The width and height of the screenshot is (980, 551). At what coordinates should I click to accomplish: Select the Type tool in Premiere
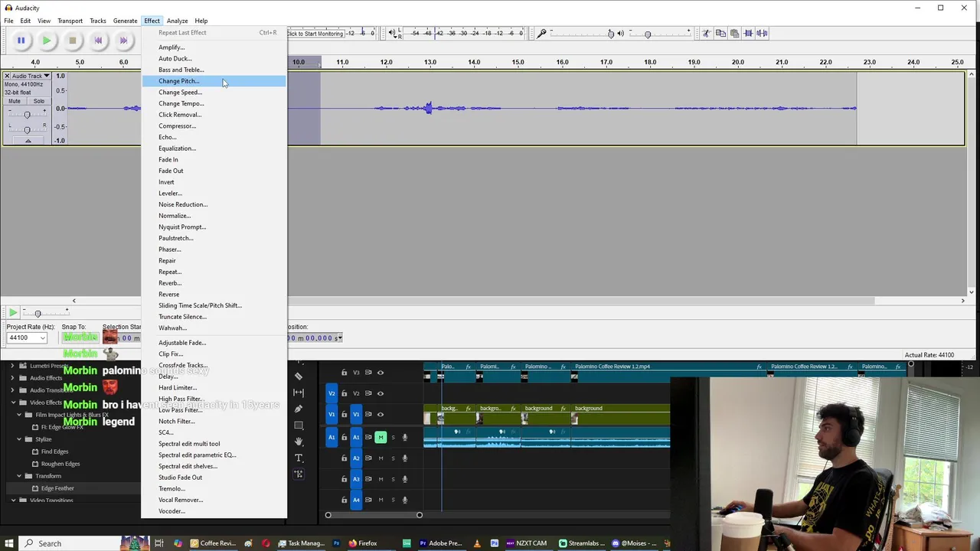coord(299,458)
